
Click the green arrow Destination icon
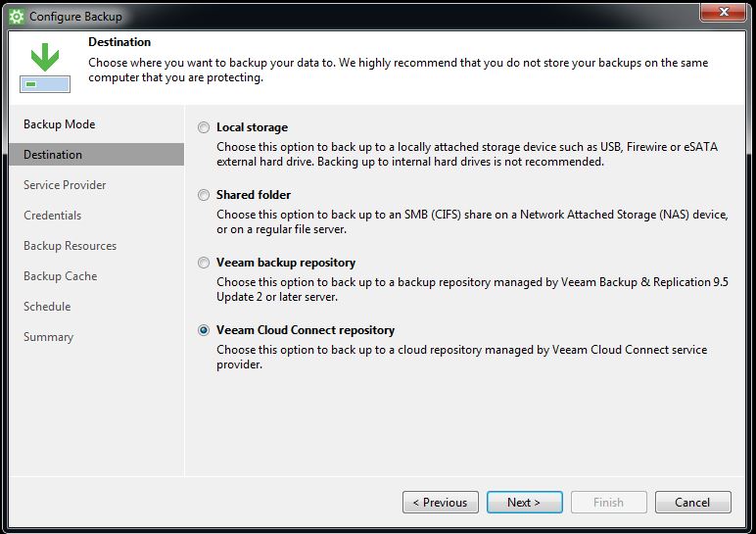point(44,68)
